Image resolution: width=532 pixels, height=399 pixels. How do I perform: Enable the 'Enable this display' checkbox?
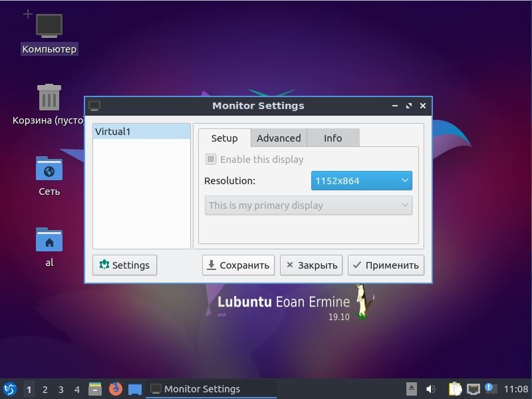click(x=209, y=159)
